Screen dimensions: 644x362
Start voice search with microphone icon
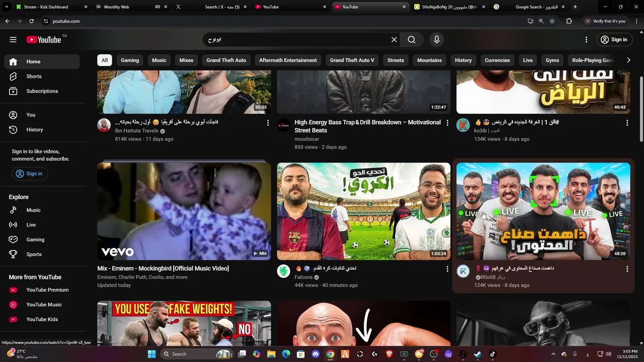(437, 40)
